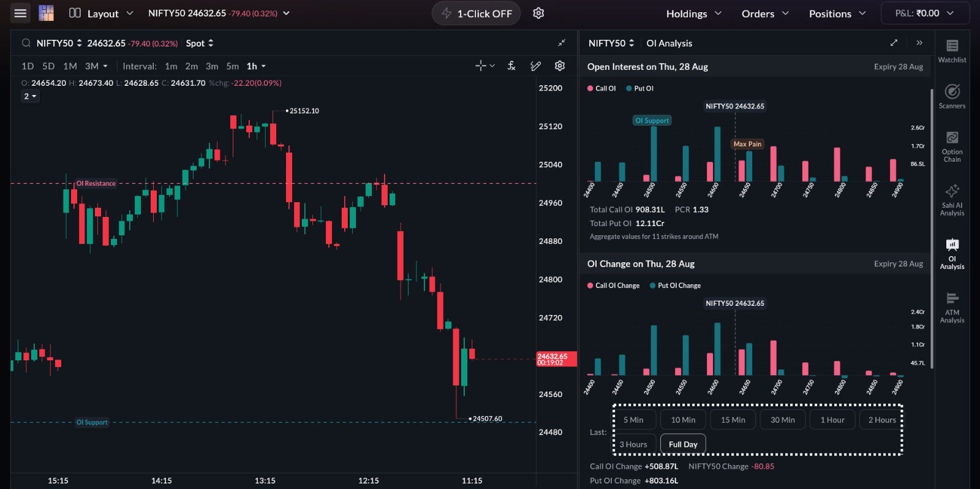Choose the 1 Hour OI change window
The height and width of the screenshot is (489, 980).
click(832, 420)
